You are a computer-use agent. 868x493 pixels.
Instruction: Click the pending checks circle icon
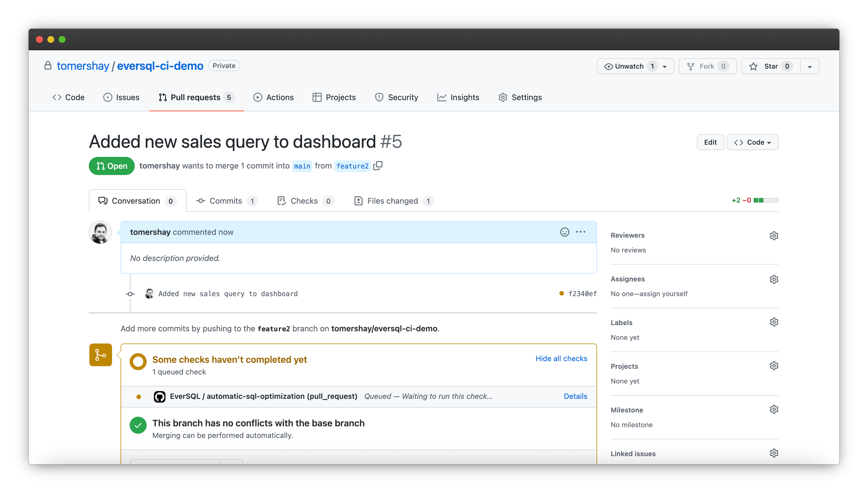[x=138, y=362]
